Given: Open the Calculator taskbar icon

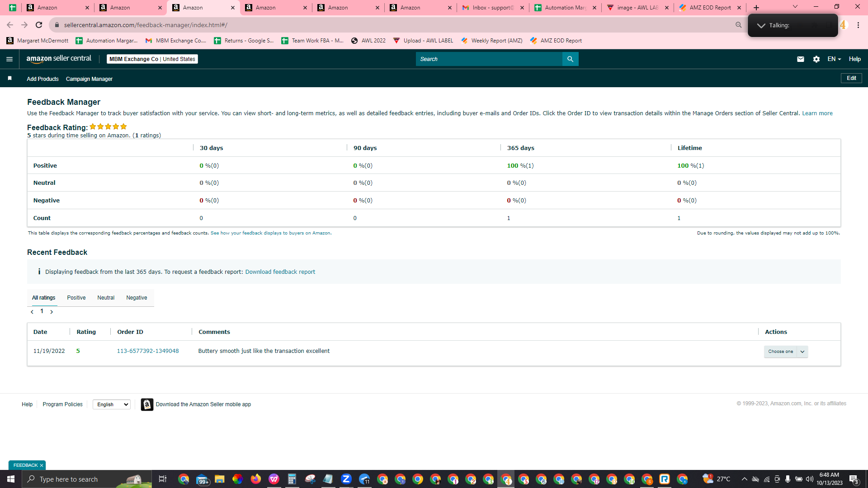Looking at the screenshot, I should click(x=292, y=479).
